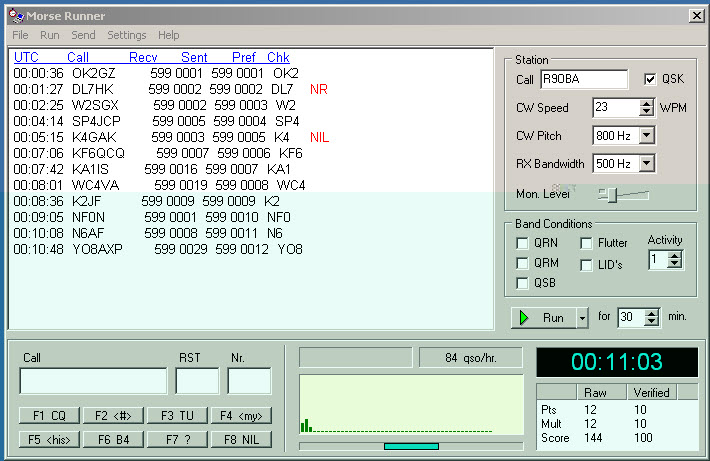The width and height of the screenshot is (710, 461).
Task: Increase CW Speed with spinner arrow
Action: pyautogui.click(x=648, y=103)
